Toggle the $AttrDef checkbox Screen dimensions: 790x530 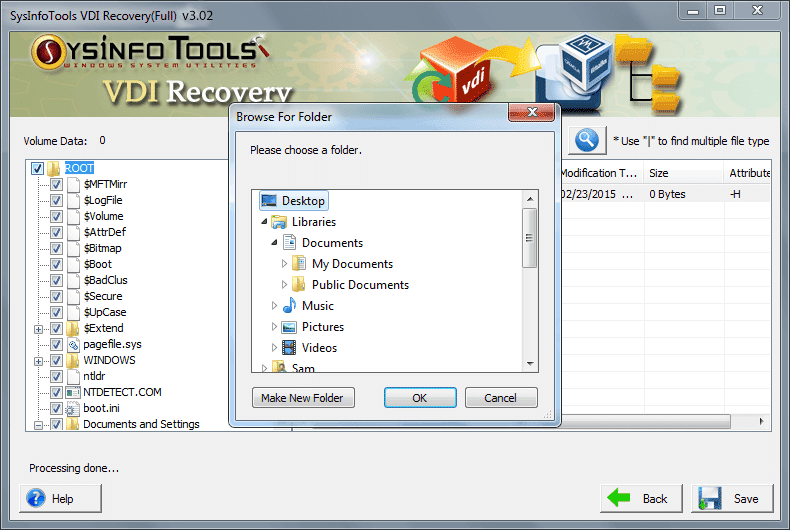[56, 232]
